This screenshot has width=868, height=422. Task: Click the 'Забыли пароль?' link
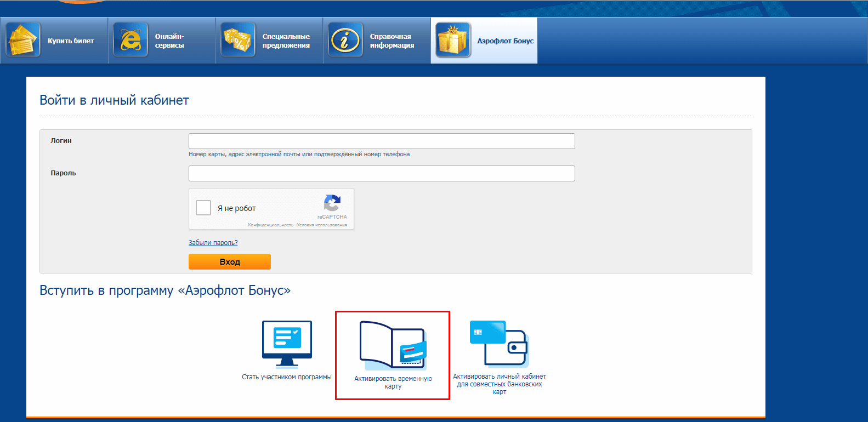[213, 243]
